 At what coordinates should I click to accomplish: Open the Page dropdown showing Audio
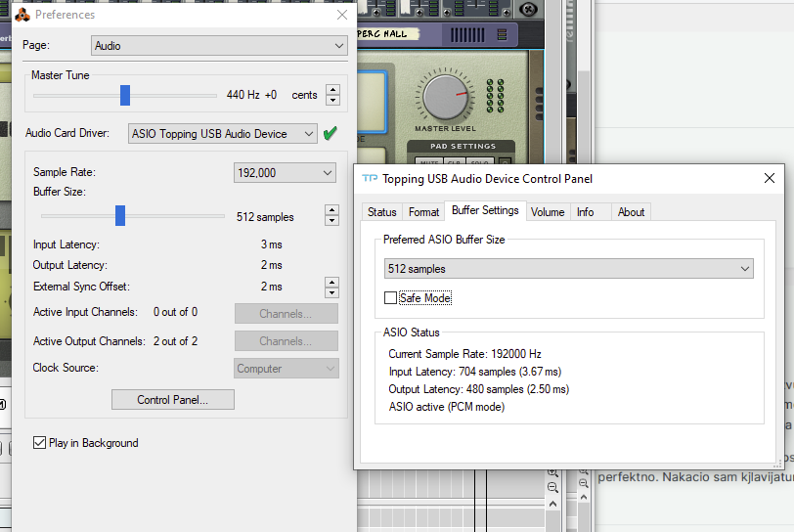pos(219,46)
